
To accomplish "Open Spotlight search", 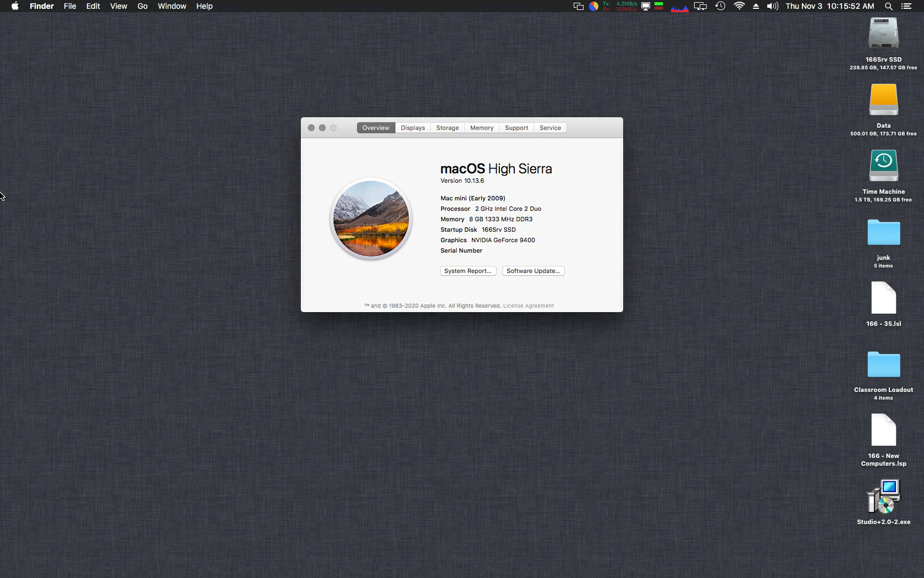I will [889, 6].
